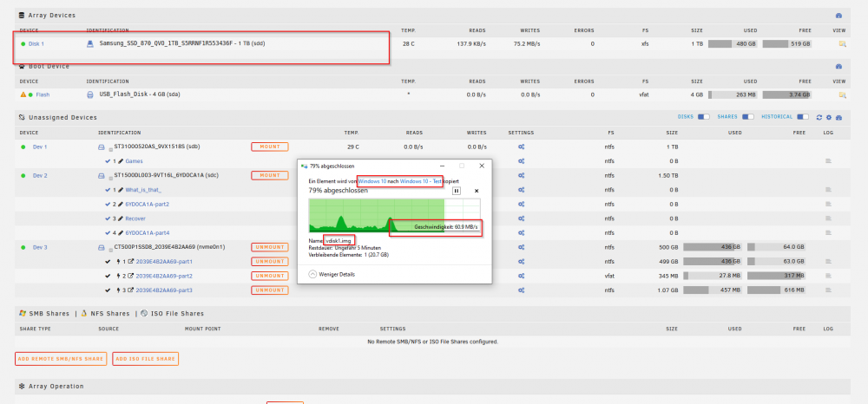Image resolution: width=868 pixels, height=404 pixels.
Task: Click the pencil icon beside Recover
Action: (120, 218)
